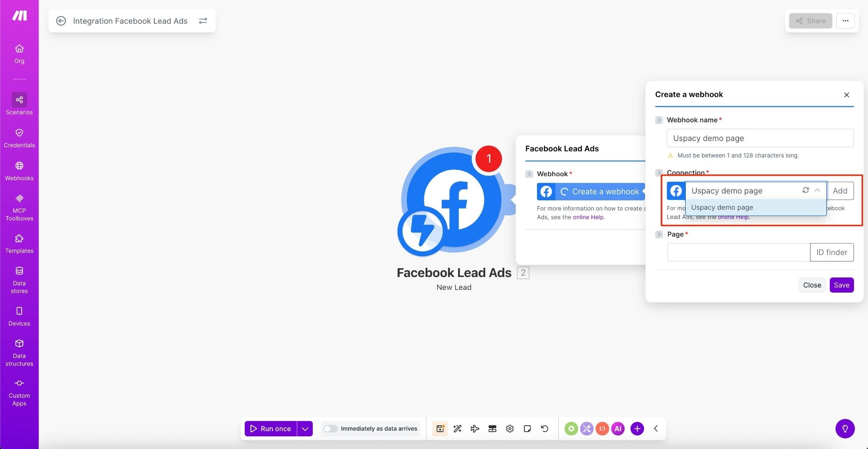
Task: Select Uspacy demo page from dropdown list
Action: (x=722, y=208)
